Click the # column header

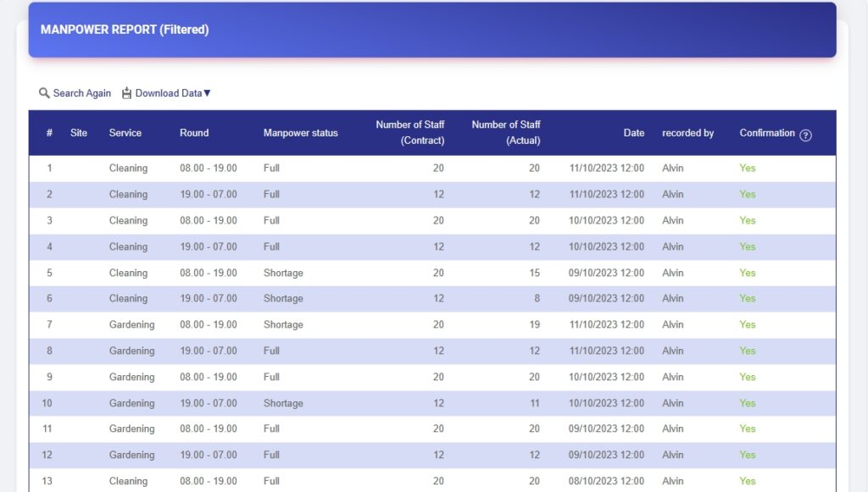(x=49, y=133)
